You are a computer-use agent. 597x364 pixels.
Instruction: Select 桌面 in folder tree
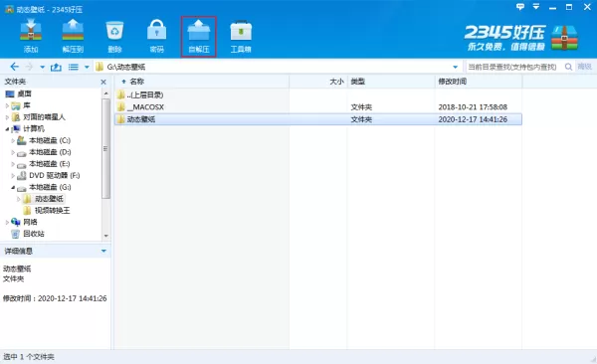tap(24, 93)
